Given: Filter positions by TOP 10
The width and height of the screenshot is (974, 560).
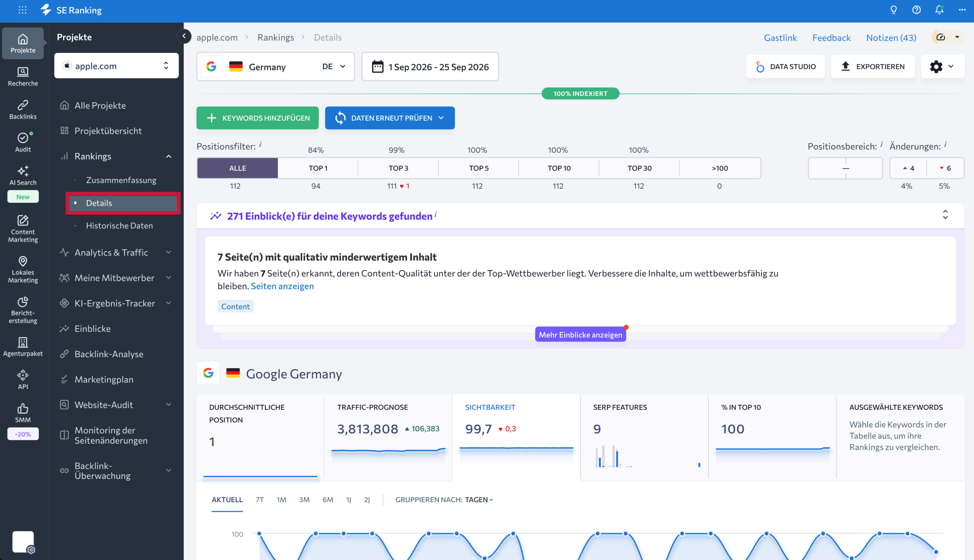Looking at the screenshot, I should click(x=559, y=168).
